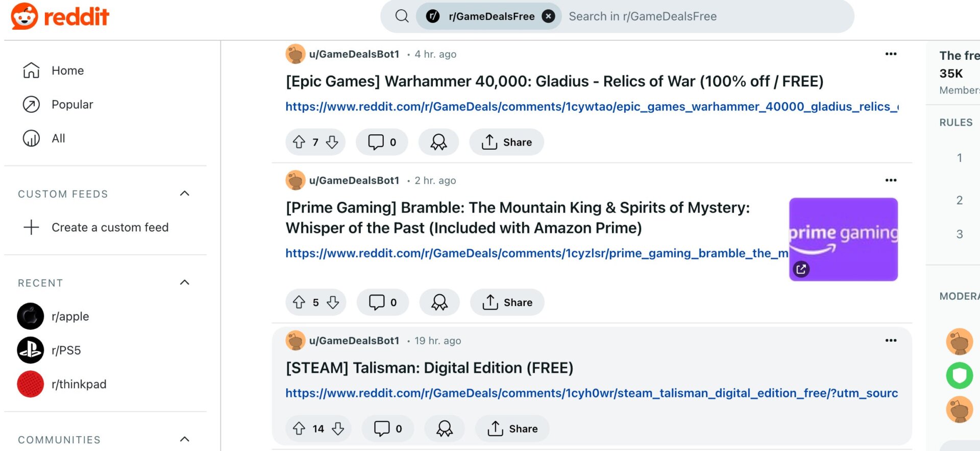Open the overflow menu on the Talisman post
This screenshot has width=980, height=451.
click(891, 340)
